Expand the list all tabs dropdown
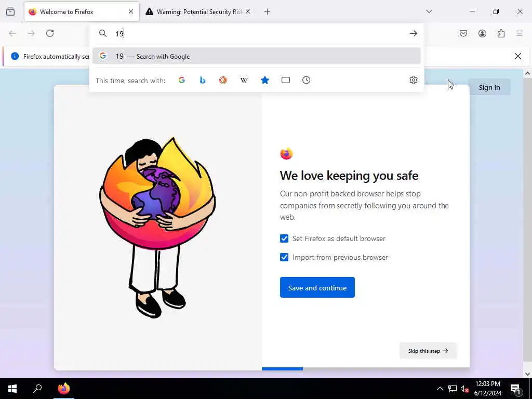 point(429,11)
